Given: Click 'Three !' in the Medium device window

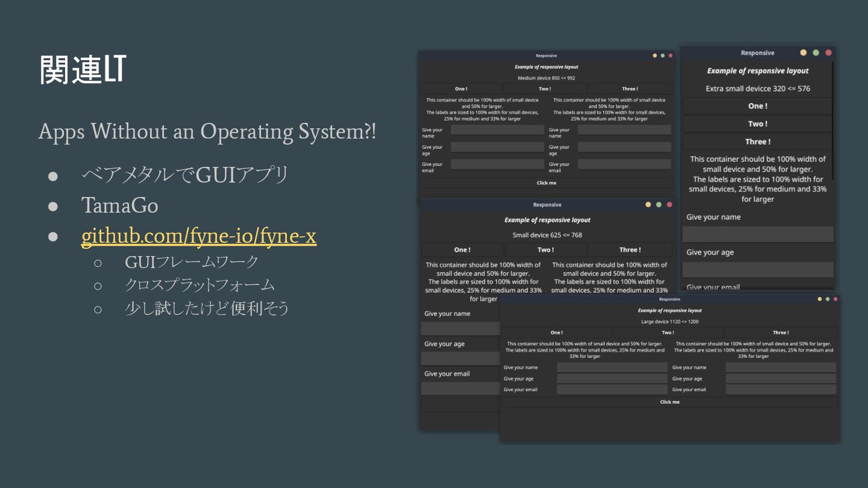Looking at the screenshot, I should [x=630, y=89].
